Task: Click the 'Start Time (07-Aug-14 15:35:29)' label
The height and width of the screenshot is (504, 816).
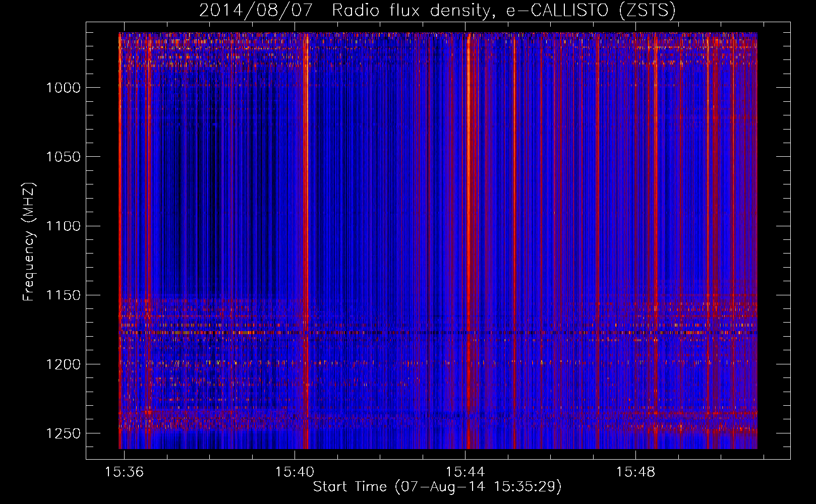Action: click(437, 487)
